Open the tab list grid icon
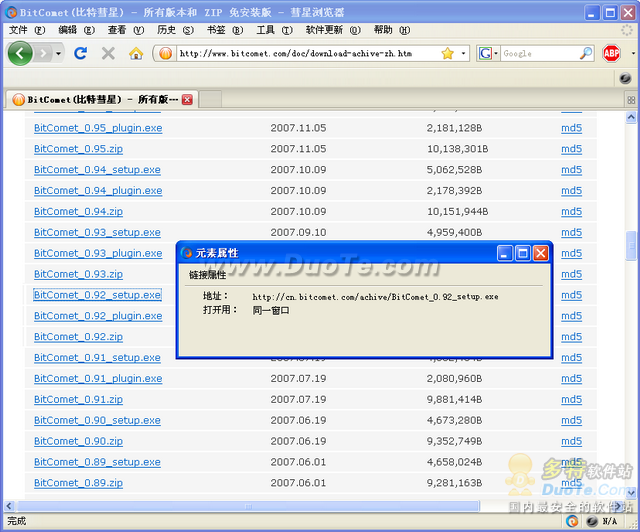The height and width of the screenshot is (532, 640). 631,100
